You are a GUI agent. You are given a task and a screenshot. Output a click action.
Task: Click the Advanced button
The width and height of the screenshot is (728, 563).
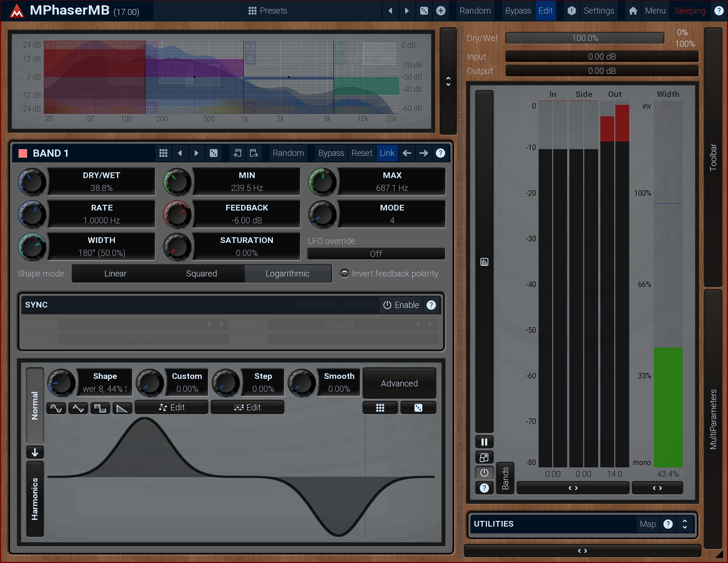(x=399, y=383)
